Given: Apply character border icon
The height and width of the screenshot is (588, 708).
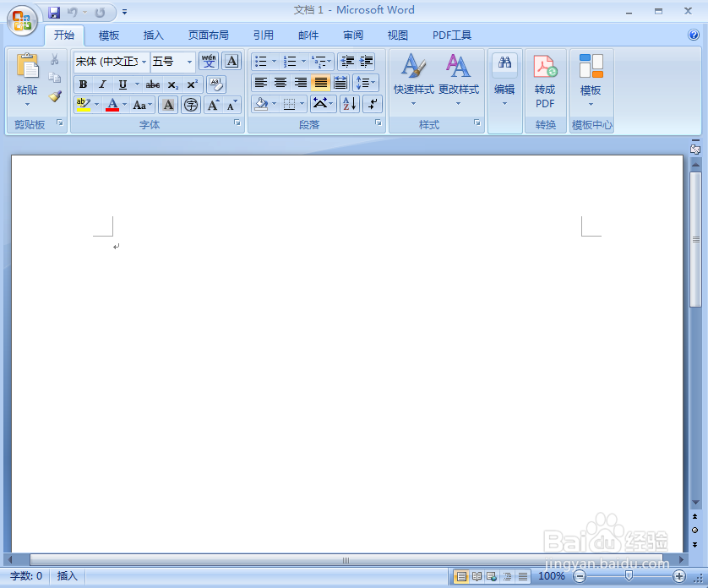Looking at the screenshot, I should 231,61.
